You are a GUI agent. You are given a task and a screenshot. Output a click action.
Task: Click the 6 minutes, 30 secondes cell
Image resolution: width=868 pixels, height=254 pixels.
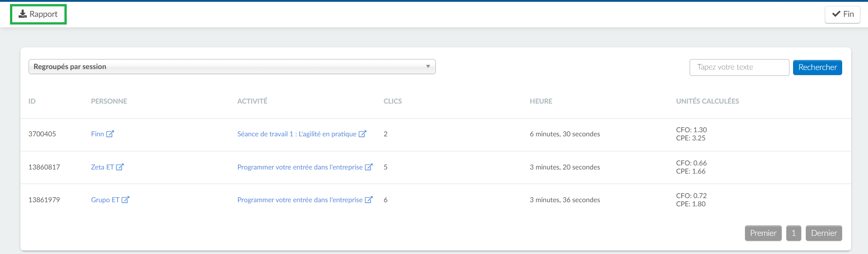click(565, 134)
